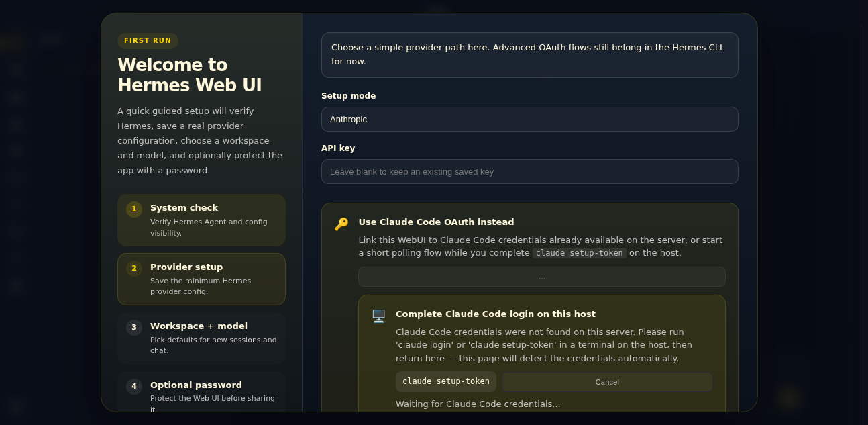Click the FIRST RUN badge
The image size is (868, 425).
148,41
